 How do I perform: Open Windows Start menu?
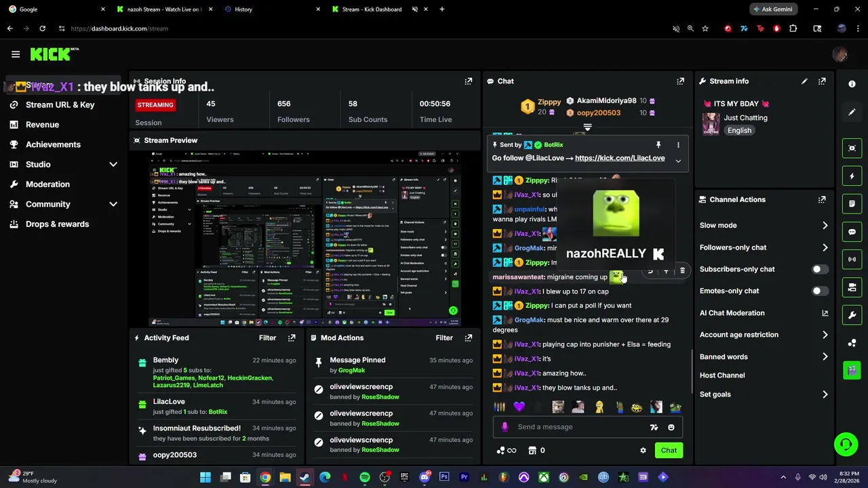(205, 477)
